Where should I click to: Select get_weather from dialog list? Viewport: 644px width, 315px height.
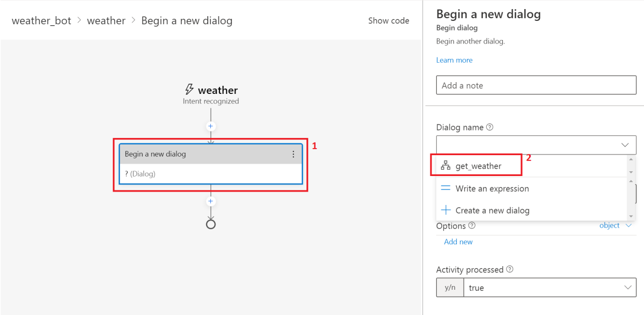(x=478, y=166)
